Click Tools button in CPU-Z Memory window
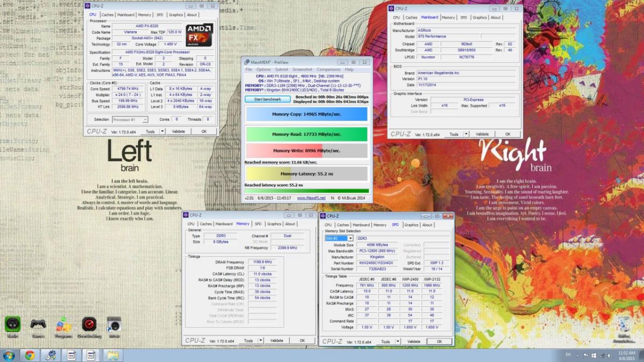Image resolution: width=644 pixels, height=362 pixels. (248, 341)
